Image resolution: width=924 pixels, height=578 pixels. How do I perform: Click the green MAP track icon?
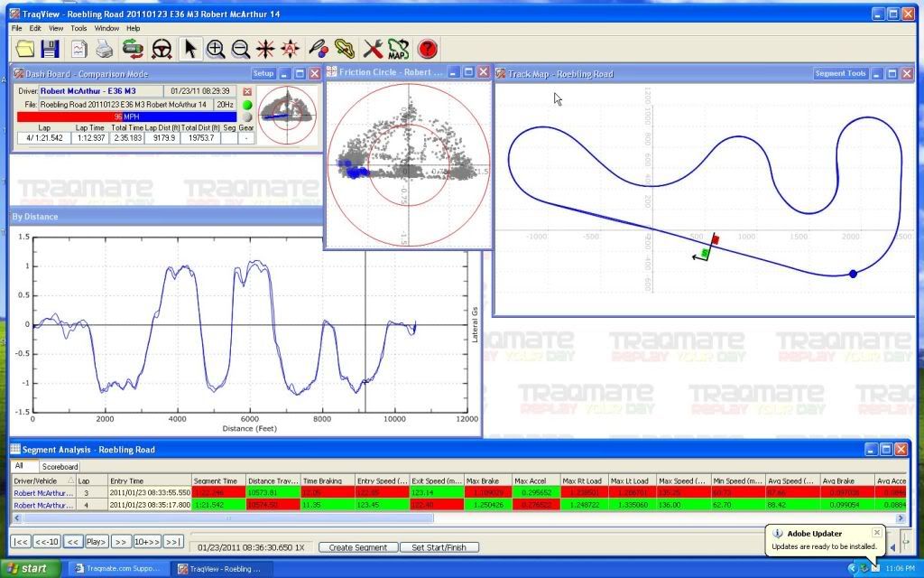(398, 49)
